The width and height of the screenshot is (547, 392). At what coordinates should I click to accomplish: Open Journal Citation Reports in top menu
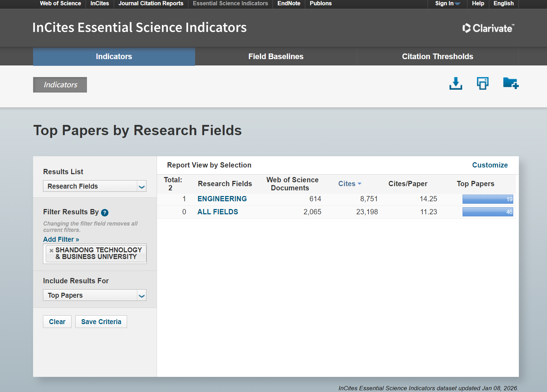151,4
